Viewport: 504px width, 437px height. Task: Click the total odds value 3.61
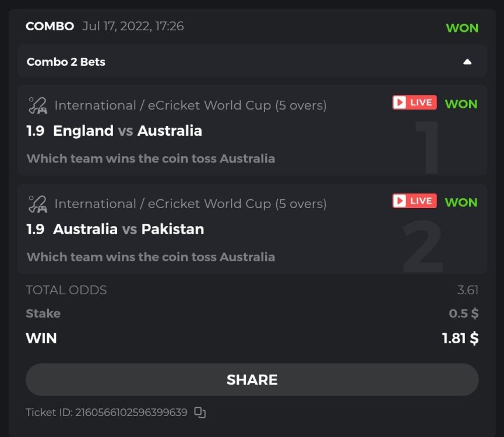tap(467, 290)
